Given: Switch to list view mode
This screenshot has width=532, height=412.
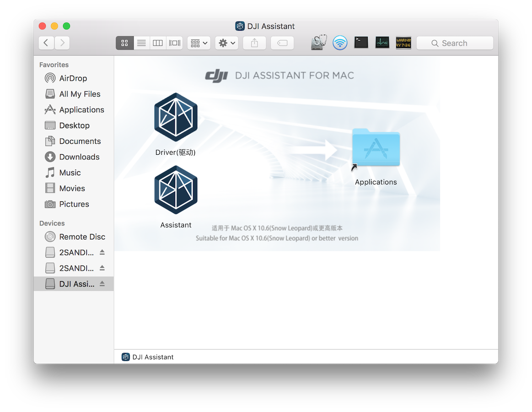Looking at the screenshot, I should [x=141, y=43].
